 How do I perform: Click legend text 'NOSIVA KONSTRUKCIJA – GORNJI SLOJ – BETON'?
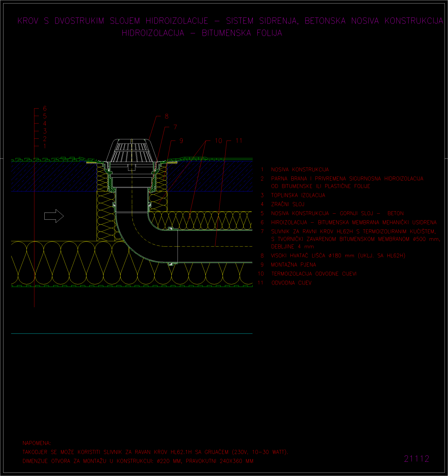pos(337,213)
